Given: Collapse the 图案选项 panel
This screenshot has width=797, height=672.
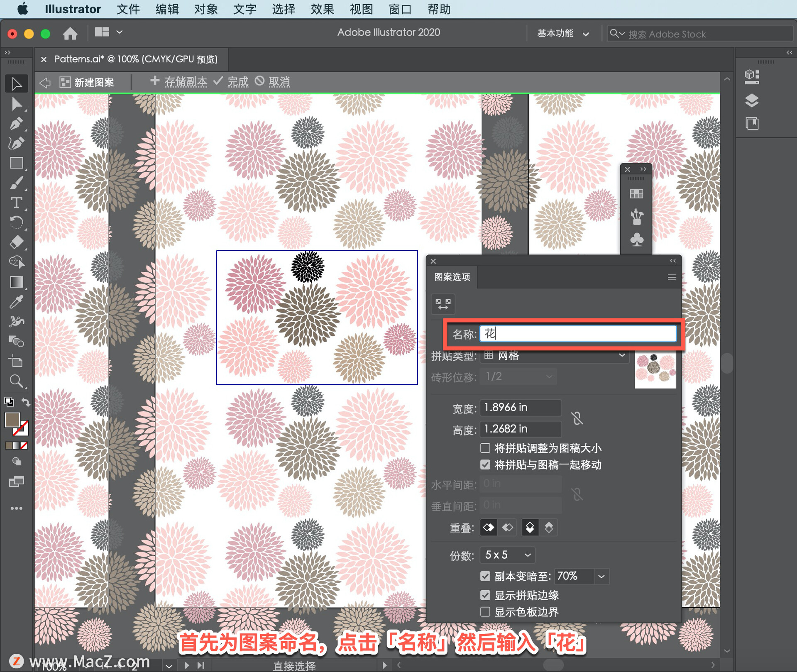Looking at the screenshot, I should [x=673, y=261].
